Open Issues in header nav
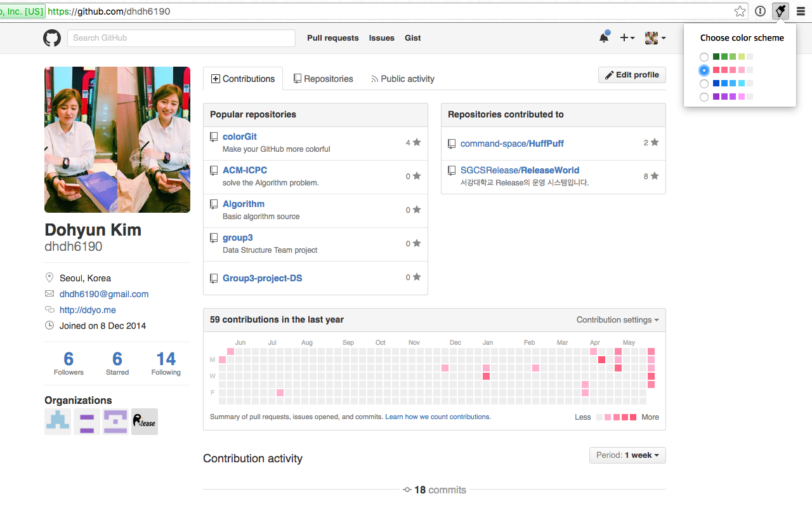Viewport: 812px width, 508px height. tap(382, 38)
